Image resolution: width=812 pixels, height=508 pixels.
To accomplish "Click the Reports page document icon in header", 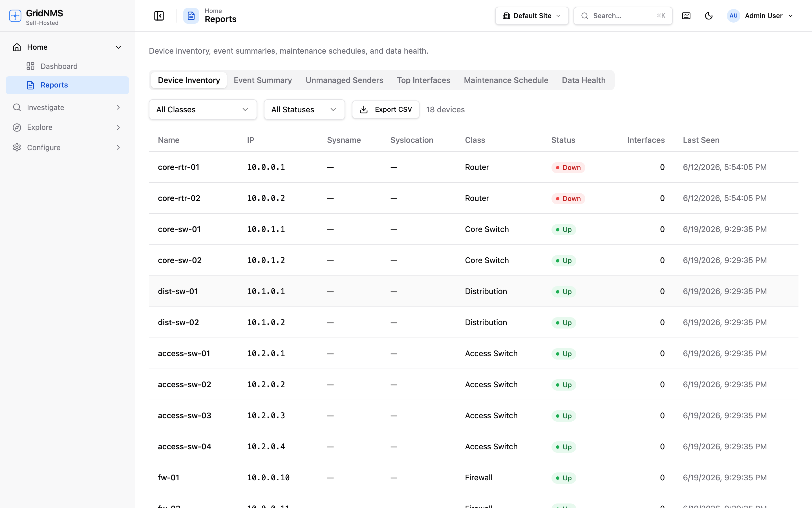I will [x=191, y=16].
